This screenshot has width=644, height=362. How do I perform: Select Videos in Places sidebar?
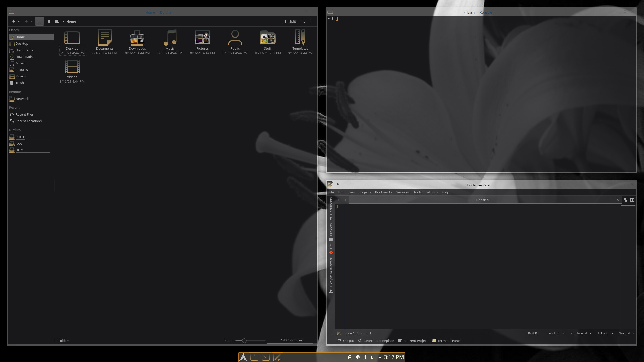(x=31, y=76)
